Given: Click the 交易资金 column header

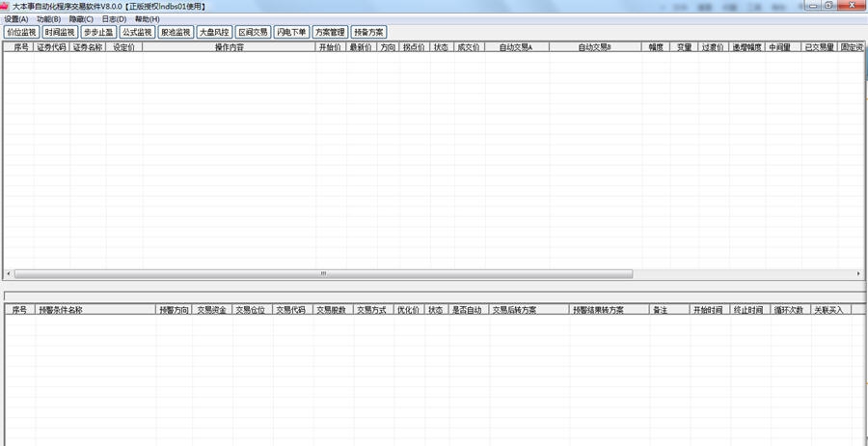Looking at the screenshot, I should 212,310.
